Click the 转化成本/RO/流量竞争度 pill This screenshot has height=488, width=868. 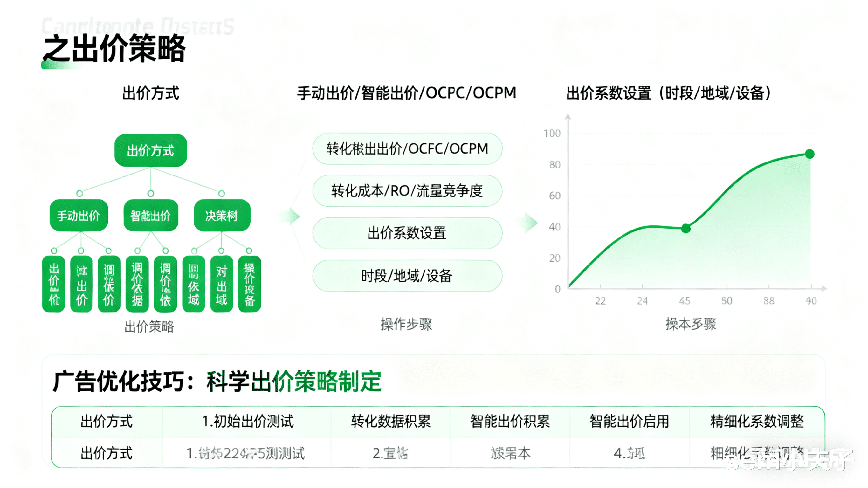407,191
